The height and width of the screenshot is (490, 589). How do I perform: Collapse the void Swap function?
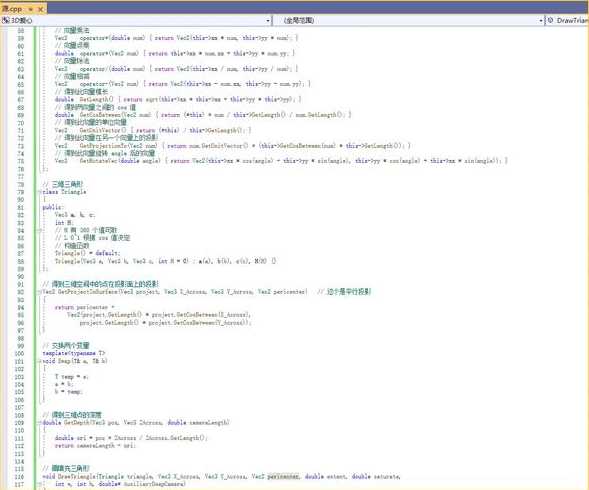point(40,361)
